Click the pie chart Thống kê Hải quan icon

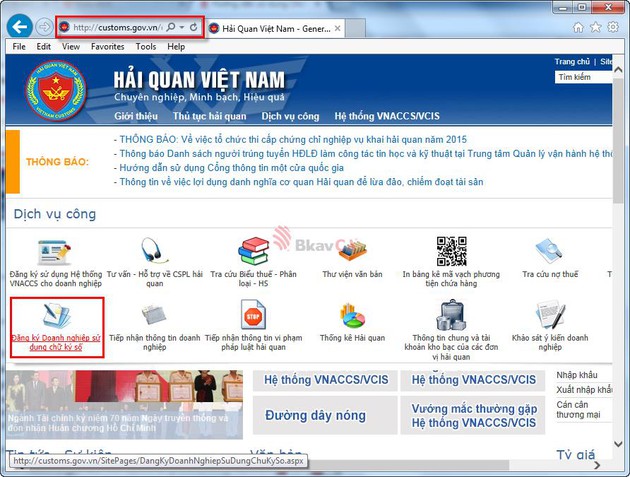tap(352, 316)
